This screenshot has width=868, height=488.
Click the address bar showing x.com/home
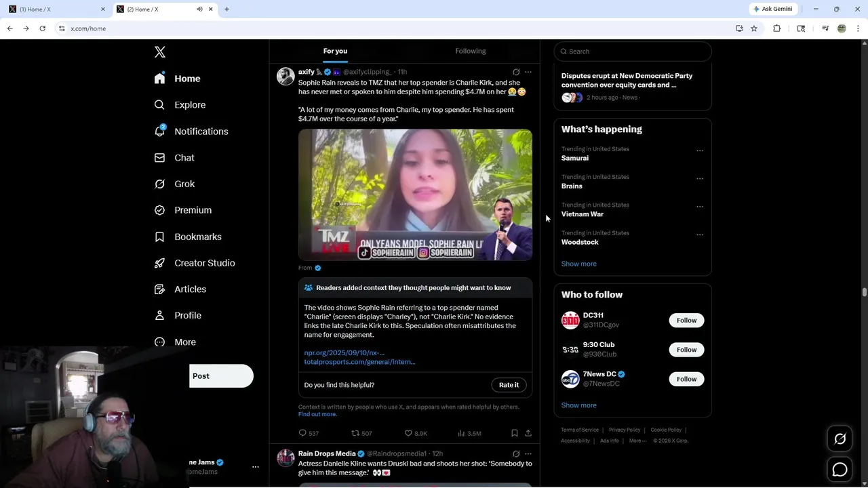[393, 28]
